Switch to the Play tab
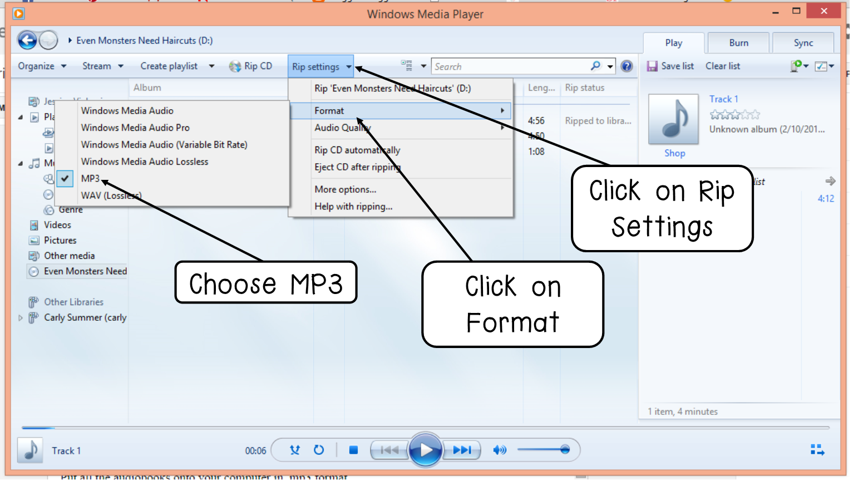The width and height of the screenshot is (868, 480). pyautogui.click(x=673, y=43)
